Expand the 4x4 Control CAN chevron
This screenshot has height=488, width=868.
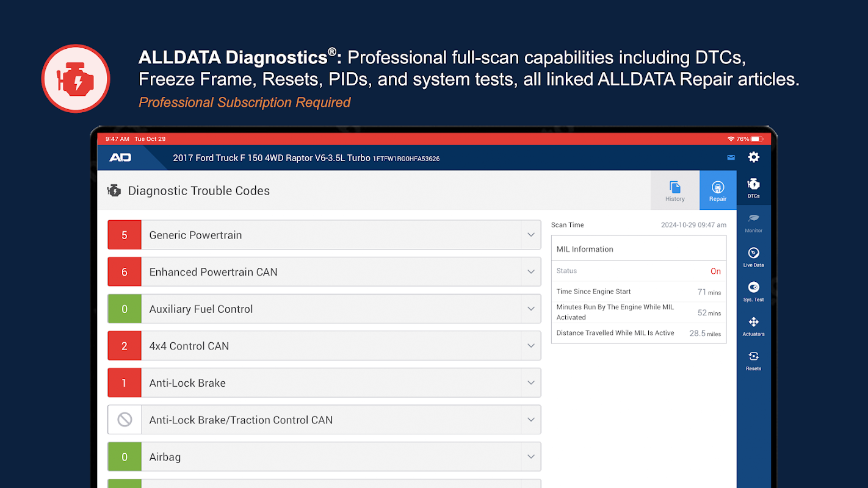[531, 346]
